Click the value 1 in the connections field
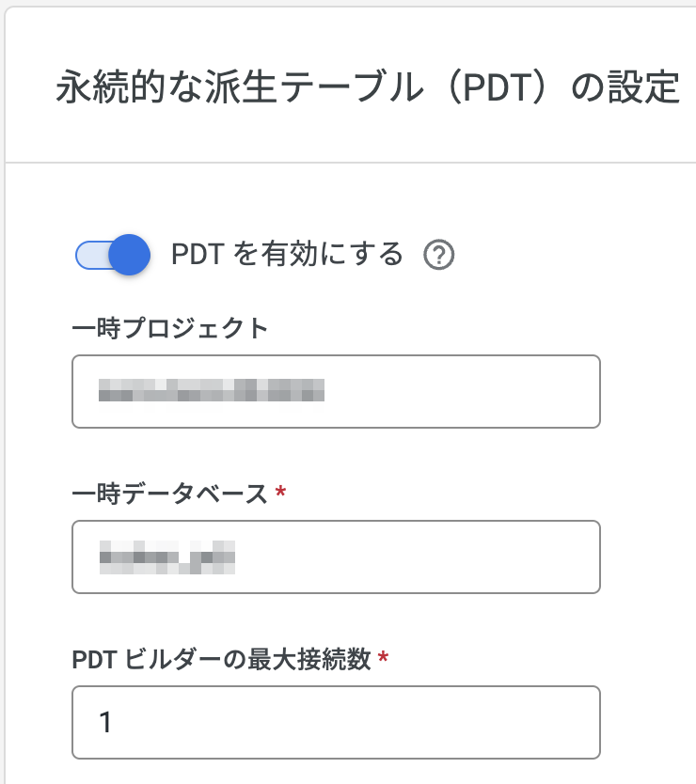The height and width of the screenshot is (784, 696). coord(105,722)
